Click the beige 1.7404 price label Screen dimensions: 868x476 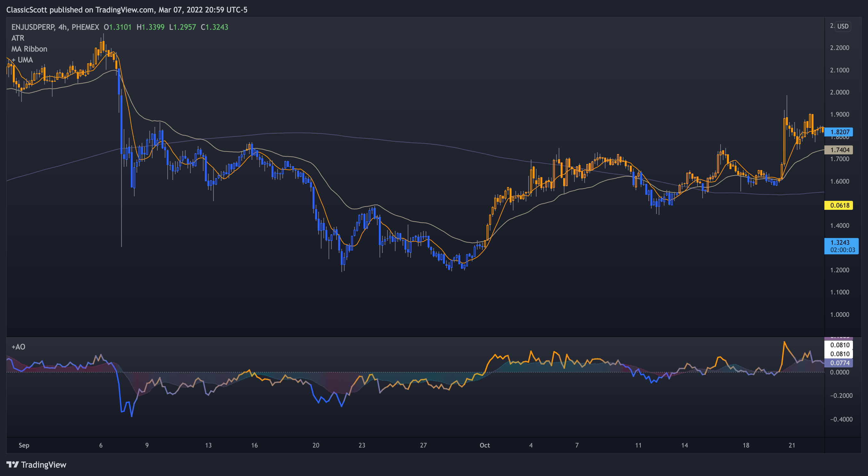[x=839, y=150]
